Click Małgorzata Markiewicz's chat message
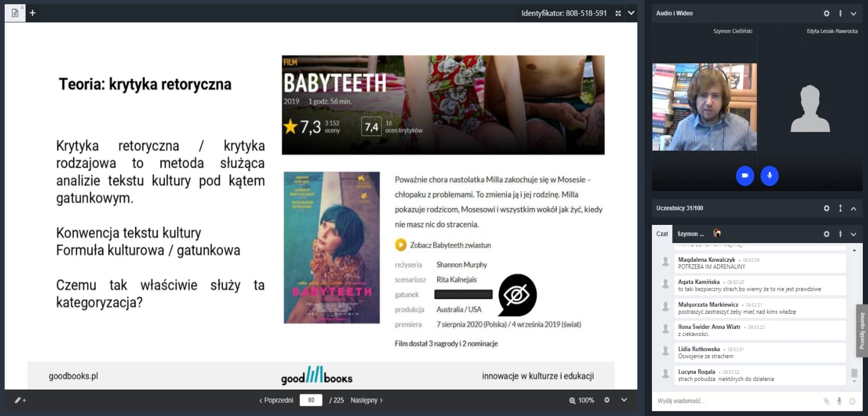 760,308
